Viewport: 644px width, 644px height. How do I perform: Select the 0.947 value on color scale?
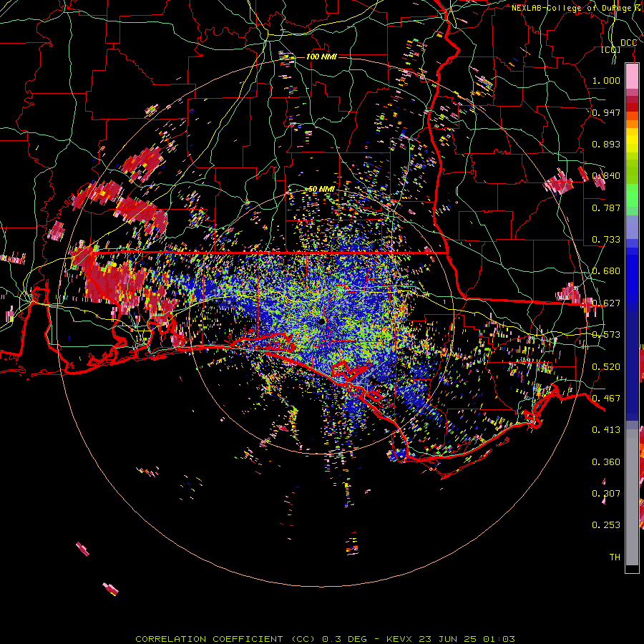(x=606, y=112)
